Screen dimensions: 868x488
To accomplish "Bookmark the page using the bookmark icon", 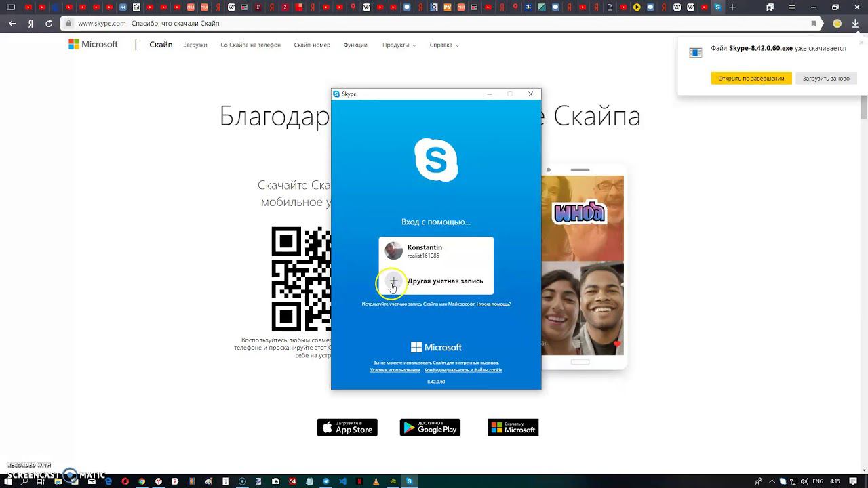I will click(814, 23).
